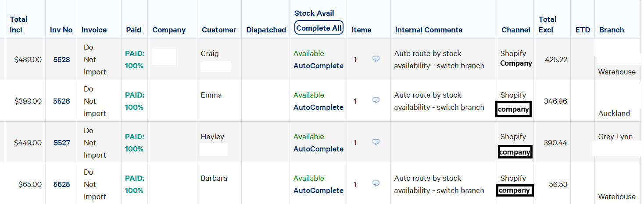Screen dimensions: 644x204
Task: Sort by Dispatched column header
Action: tap(266, 30)
